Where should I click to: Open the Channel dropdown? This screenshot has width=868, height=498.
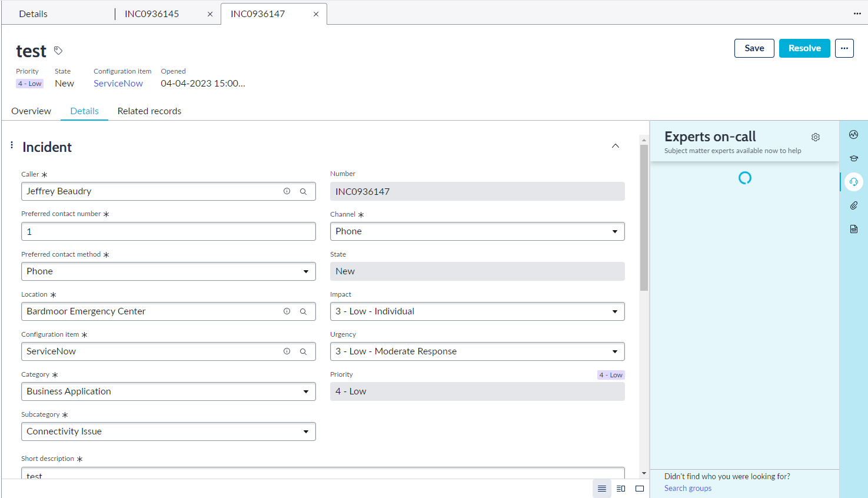click(615, 231)
